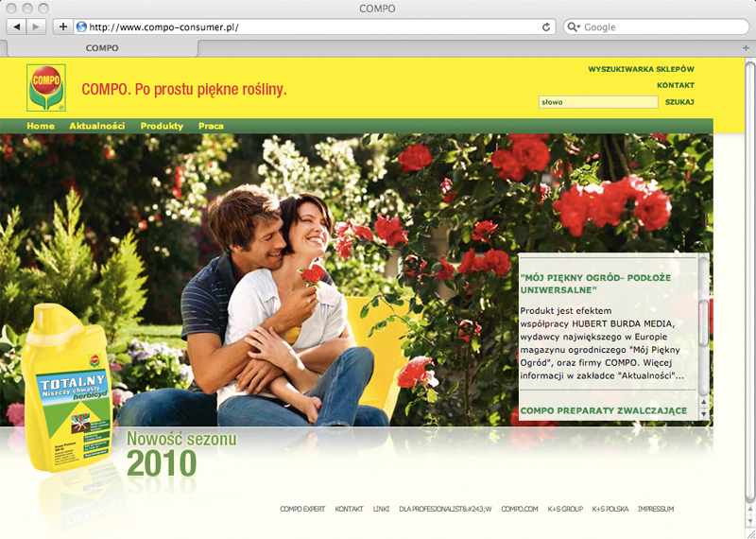
Task: Click the plus add bookmark button
Action: coord(62,26)
